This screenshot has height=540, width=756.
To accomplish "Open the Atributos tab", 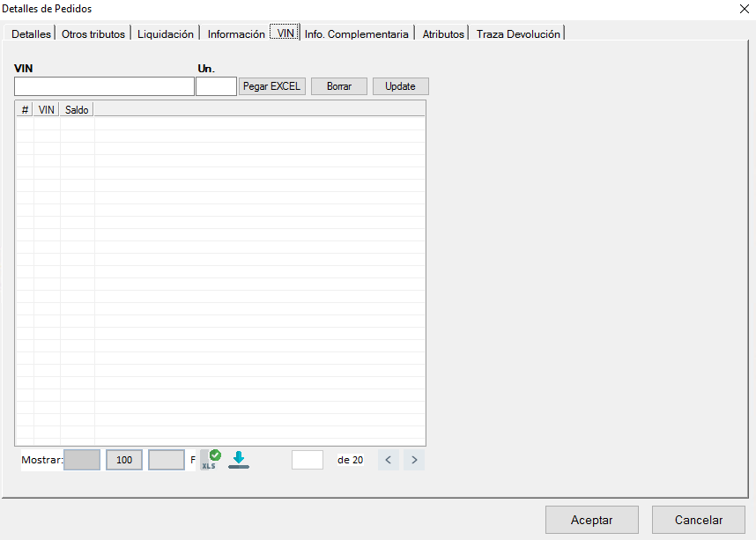I will (442, 34).
